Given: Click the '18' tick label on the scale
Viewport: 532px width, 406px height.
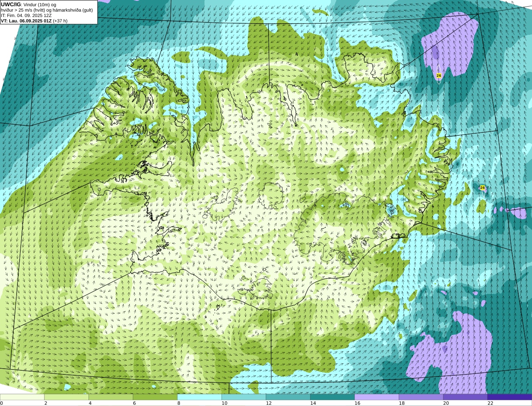Looking at the screenshot, I should [402, 403].
